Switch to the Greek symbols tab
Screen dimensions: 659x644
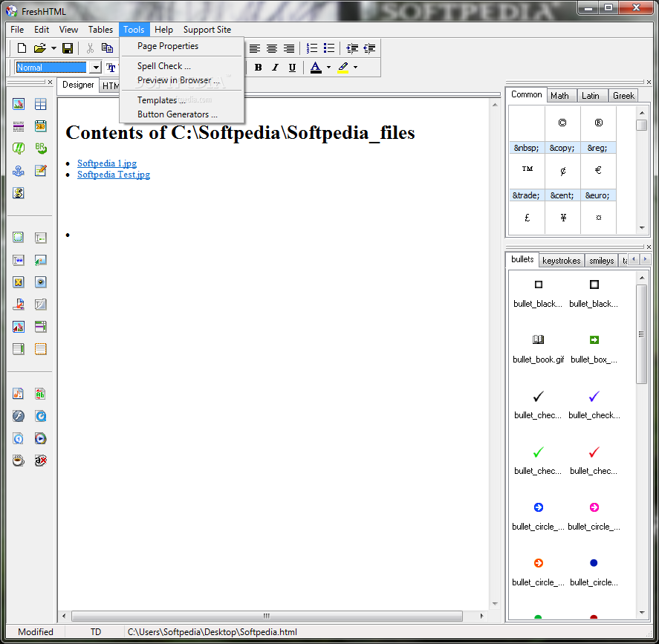623,96
